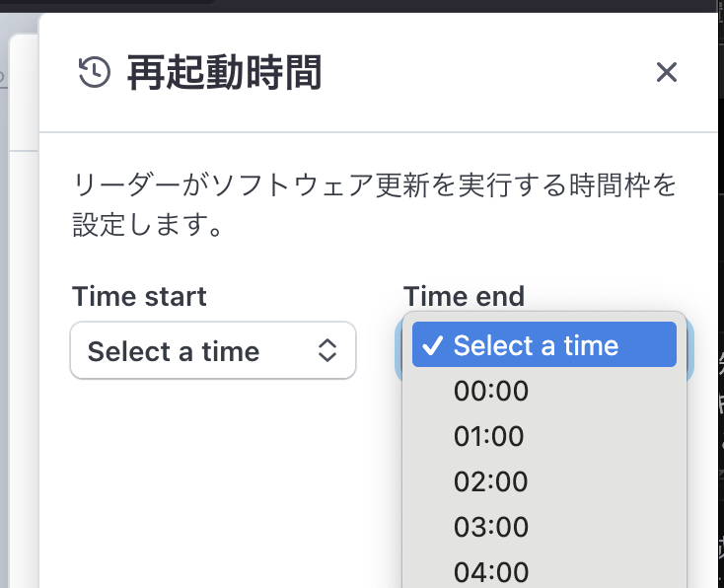
Task: Choose 02:00 in the time list
Action: (491, 481)
